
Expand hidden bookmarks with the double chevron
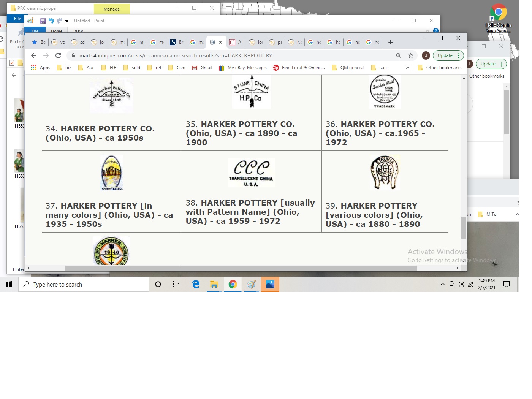tap(408, 68)
